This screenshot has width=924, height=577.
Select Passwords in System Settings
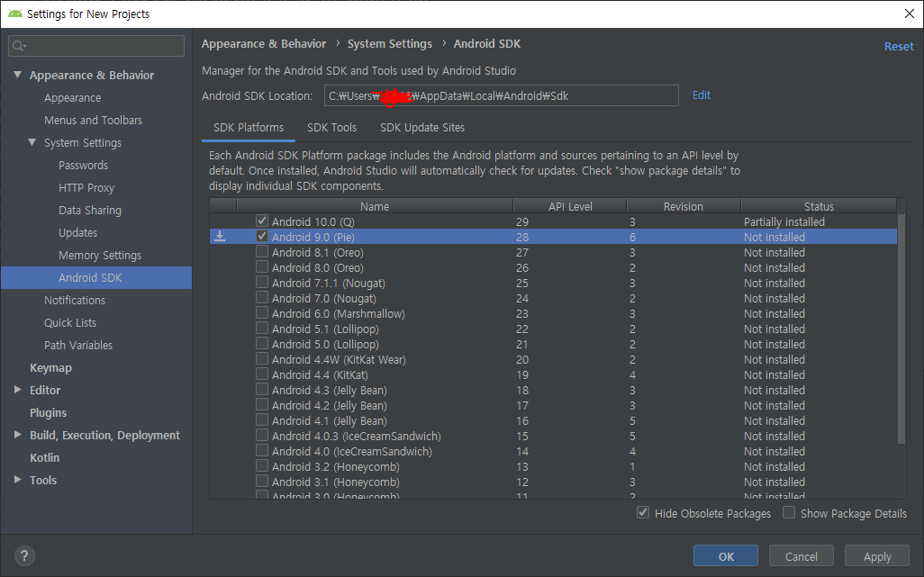pyautogui.click(x=83, y=166)
